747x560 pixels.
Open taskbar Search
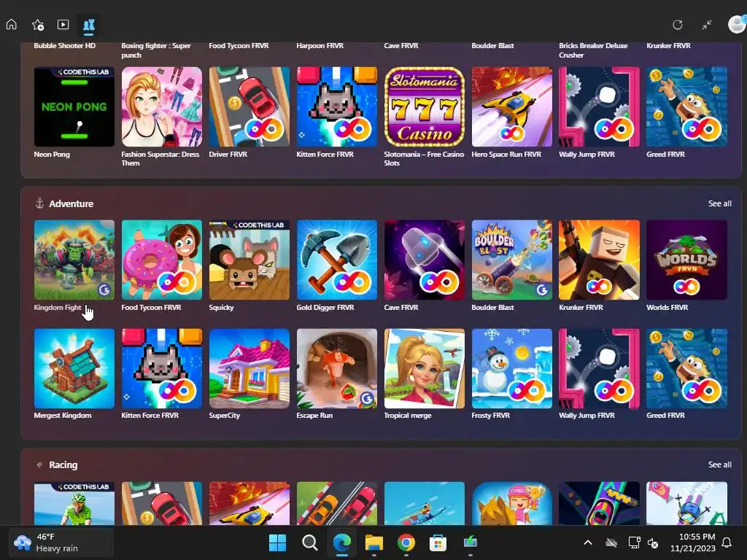click(309, 542)
